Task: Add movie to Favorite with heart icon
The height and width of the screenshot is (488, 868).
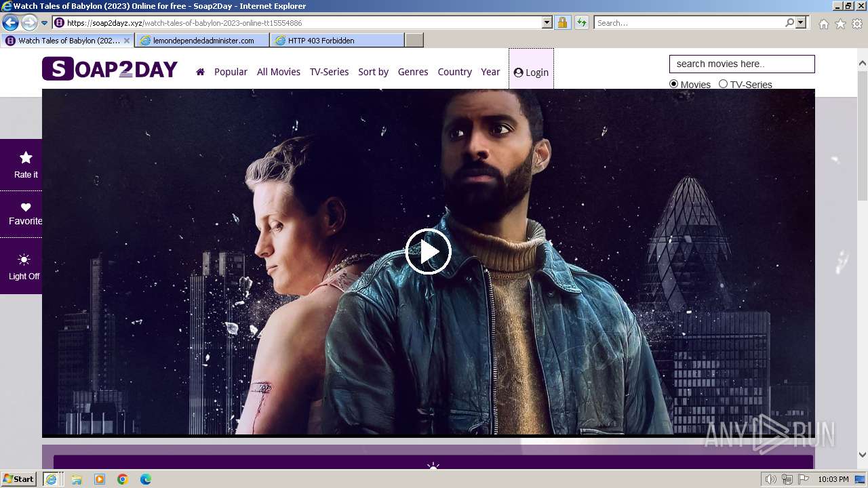Action: pos(26,207)
